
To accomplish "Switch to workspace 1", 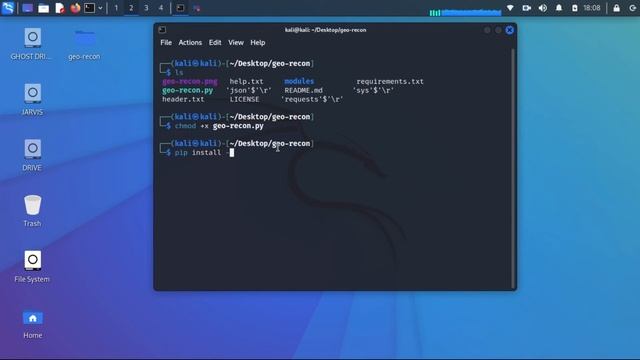I will pos(116,8).
